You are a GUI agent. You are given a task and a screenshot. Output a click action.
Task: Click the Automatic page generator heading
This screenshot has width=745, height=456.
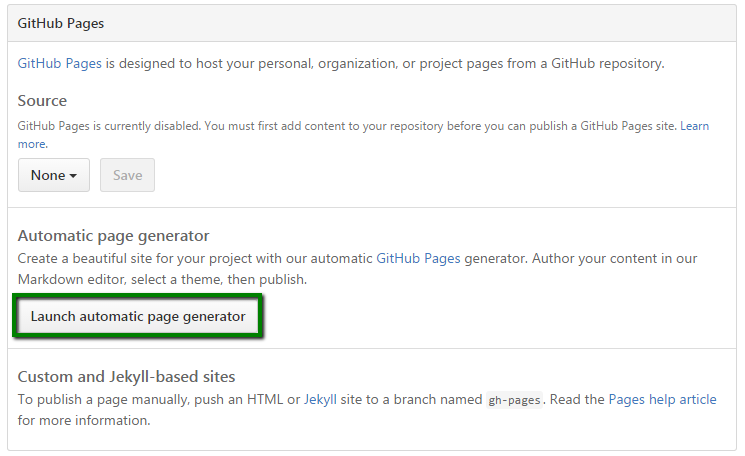pos(114,236)
